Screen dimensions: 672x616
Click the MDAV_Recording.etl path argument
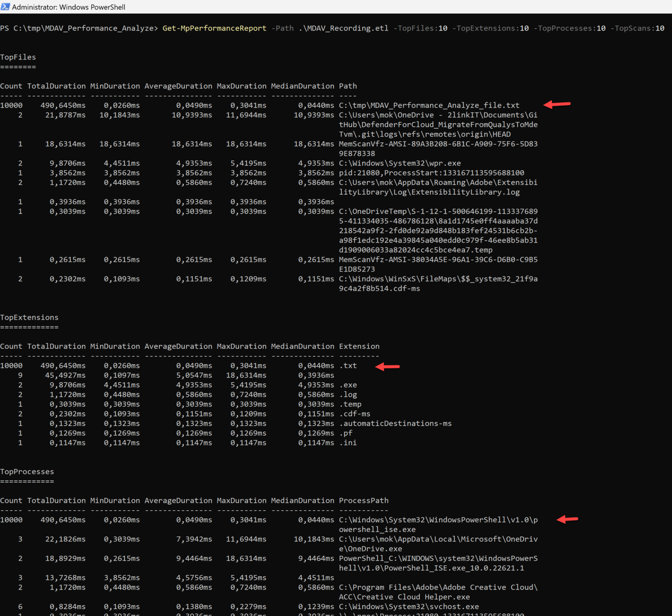pos(343,28)
